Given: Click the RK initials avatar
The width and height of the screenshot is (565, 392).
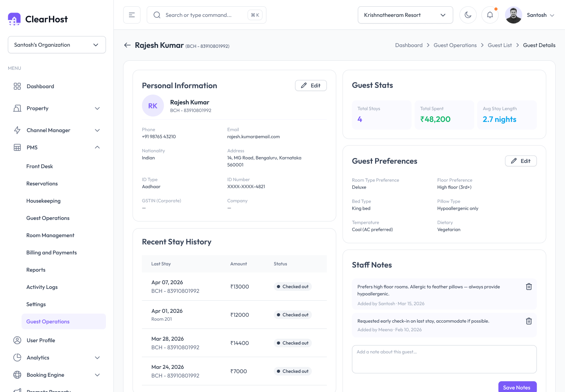Looking at the screenshot, I should [153, 106].
